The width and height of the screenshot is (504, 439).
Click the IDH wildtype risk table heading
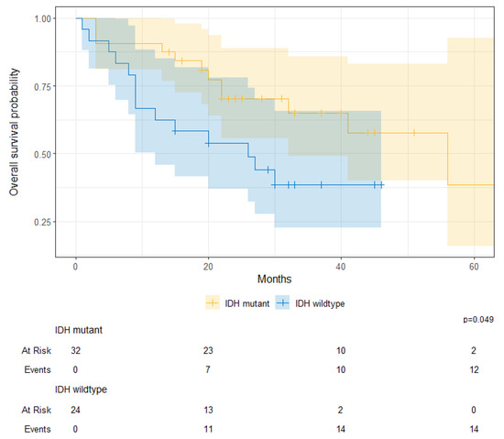81,390
